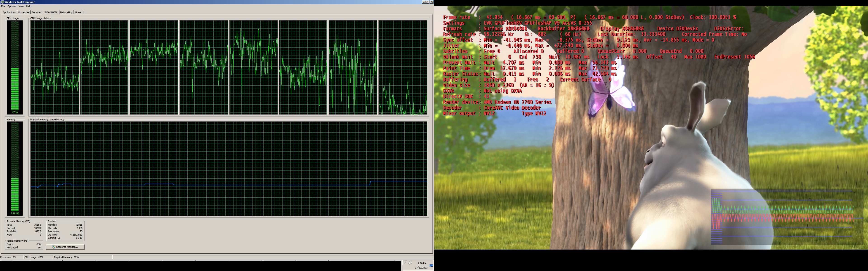Open Resource Monitor button
The width and height of the screenshot is (868, 271).
(x=65, y=247)
